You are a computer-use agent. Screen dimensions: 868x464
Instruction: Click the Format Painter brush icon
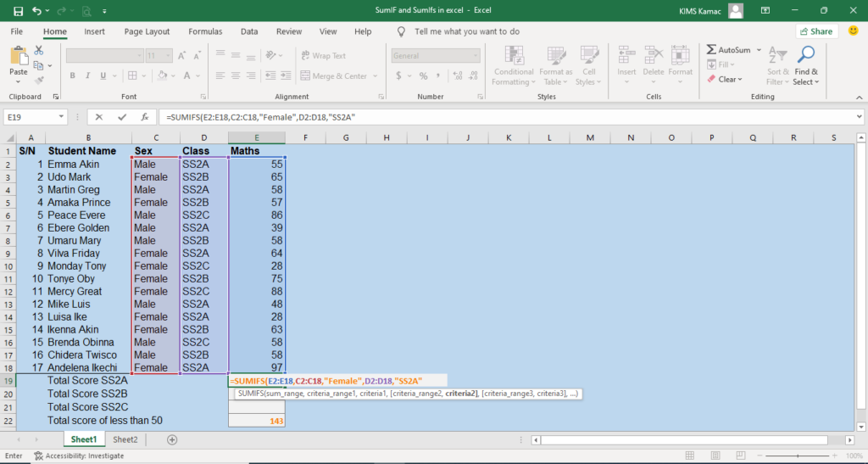click(x=39, y=81)
